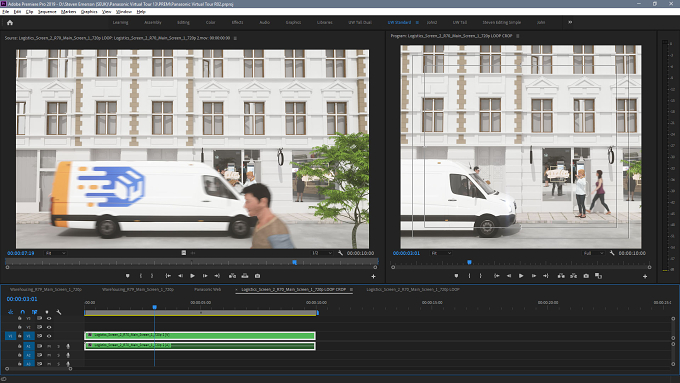This screenshot has width=680, height=383.
Task: Expand workspace overflow chevron menu
Action: 570,22
